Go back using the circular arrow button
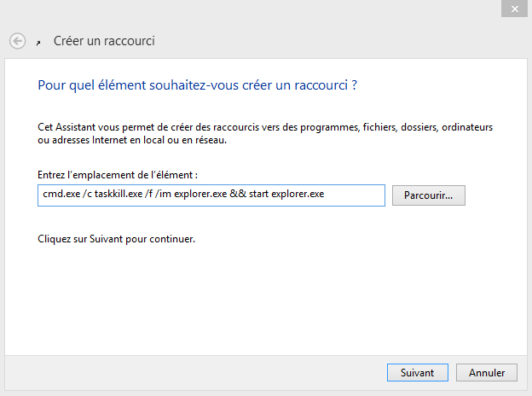This screenshot has height=396, width=532. tap(17, 41)
